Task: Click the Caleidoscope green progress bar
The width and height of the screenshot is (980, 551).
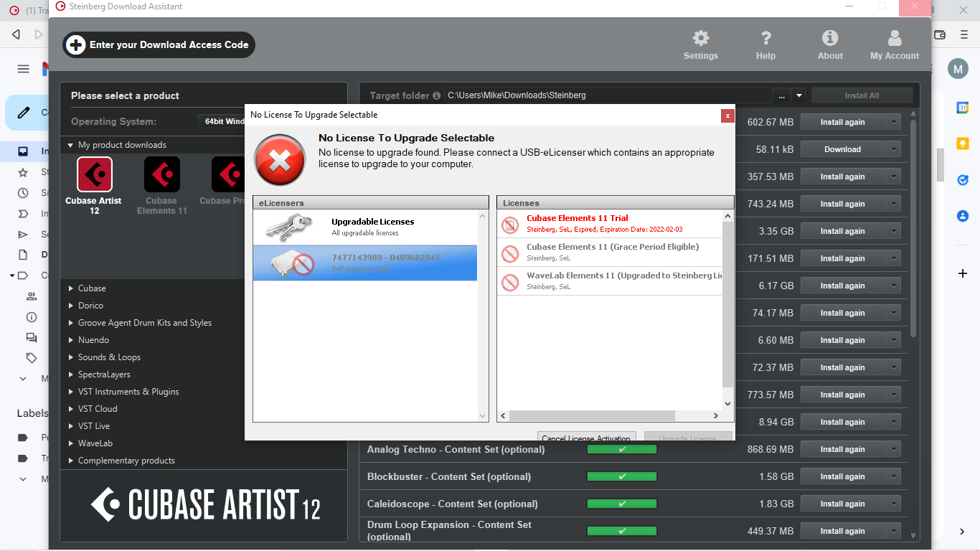Action: coord(622,504)
